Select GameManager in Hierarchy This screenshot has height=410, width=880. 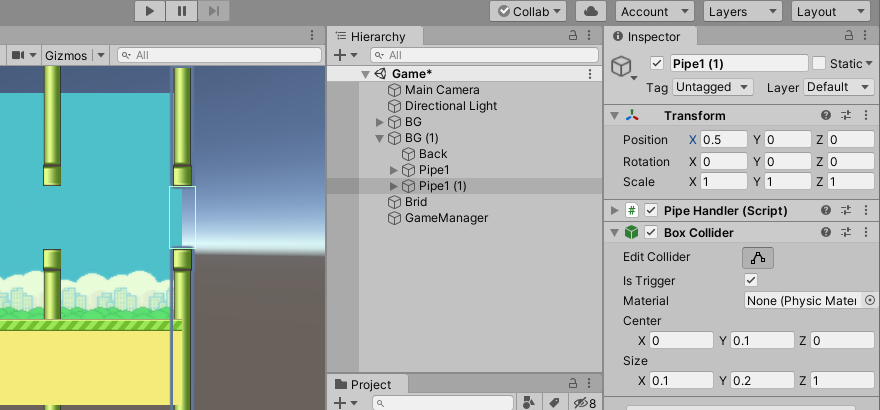pos(446,218)
